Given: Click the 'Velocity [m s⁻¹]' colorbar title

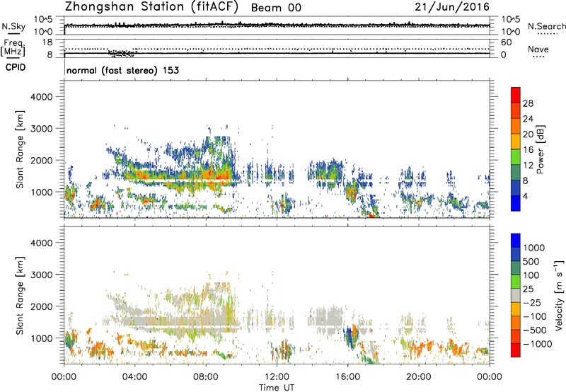Looking at the screenshot, I should click(x=559, y=295).
